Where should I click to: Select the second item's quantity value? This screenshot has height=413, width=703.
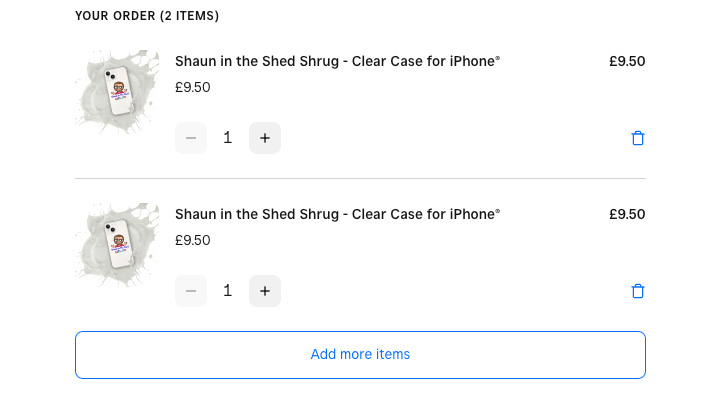[228, 291]
